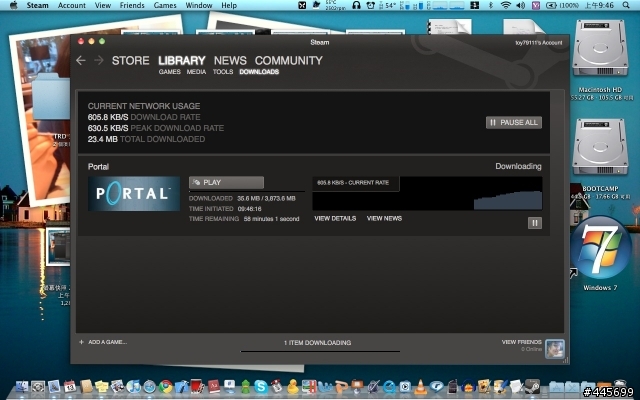Screen dimensions: 640x400
Task: Open VIEW FRIENDS list
Action: coord(521,342)
